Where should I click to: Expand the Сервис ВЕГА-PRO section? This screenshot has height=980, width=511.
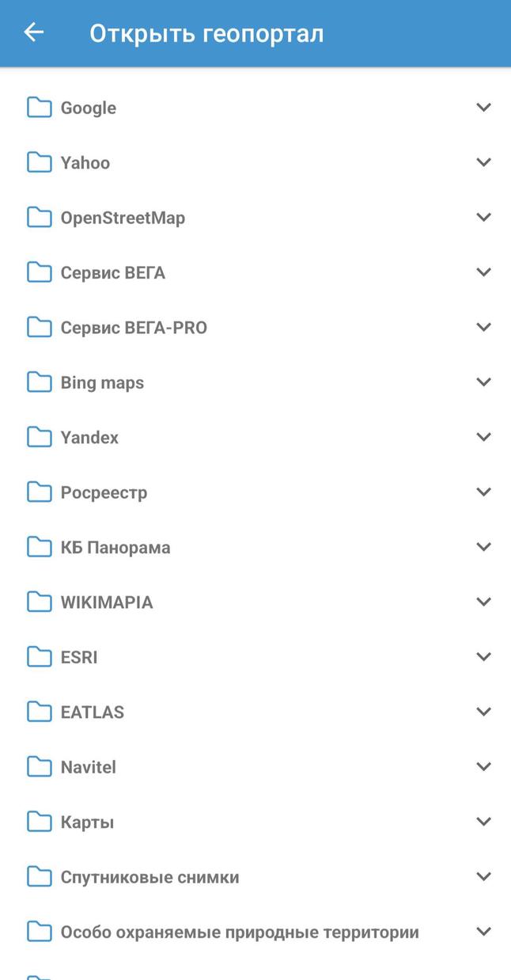pos(483,326)
